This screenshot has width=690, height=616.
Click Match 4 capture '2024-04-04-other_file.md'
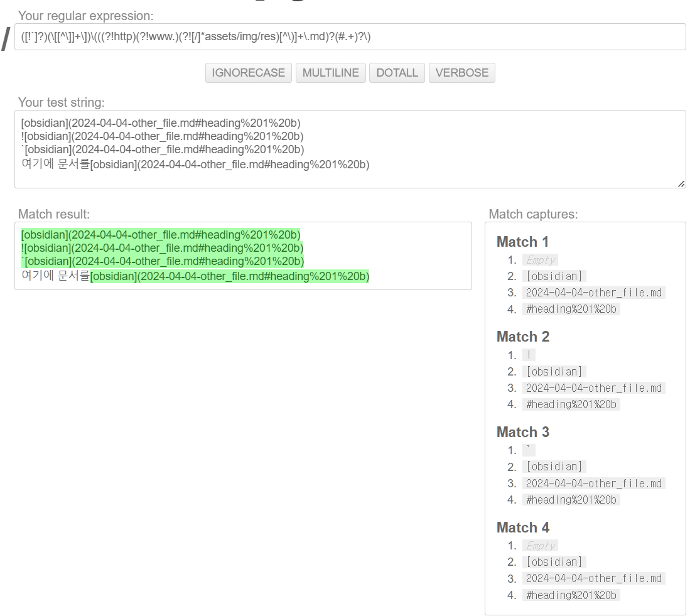(x=594, y=578)
